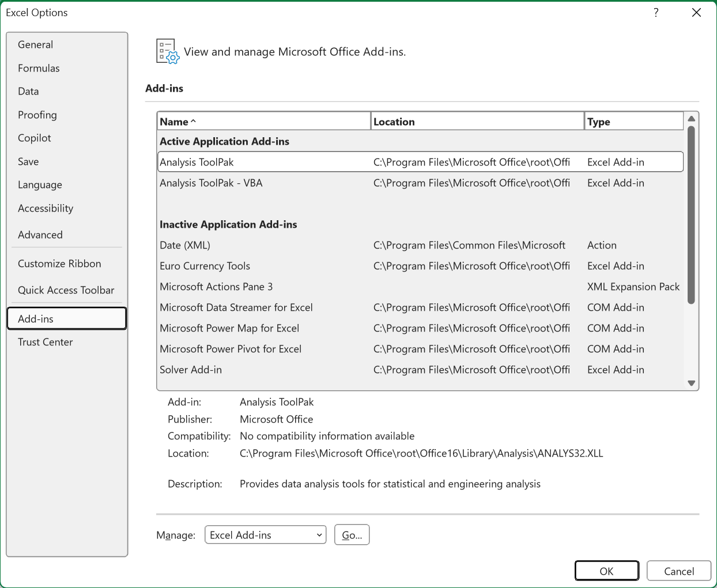Open the Manage dropdown with Excel Add-ins
The height and width of the screenshot is (588, 717).
266,535
